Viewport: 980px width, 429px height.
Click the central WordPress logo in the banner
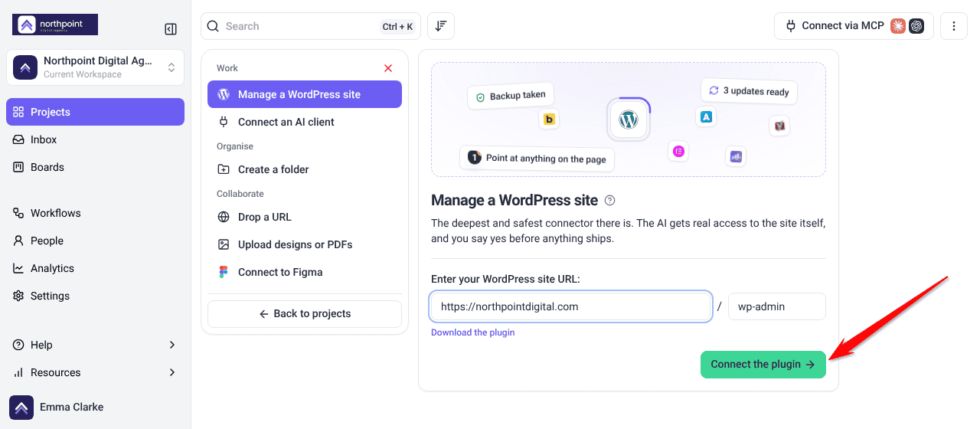pos(629,120)
